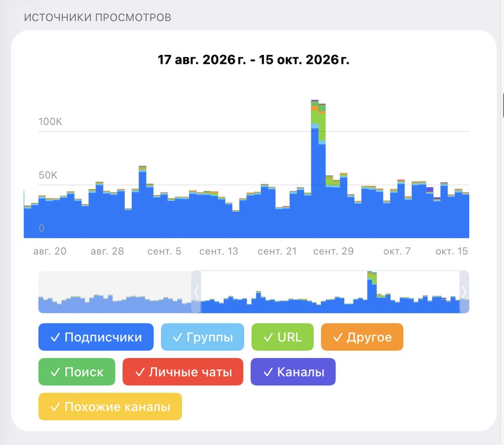The height and width of the screenshot is (445, 504).
Task: Click the date range title 17 авг. – 15 окт.
Action: (253, 59)
